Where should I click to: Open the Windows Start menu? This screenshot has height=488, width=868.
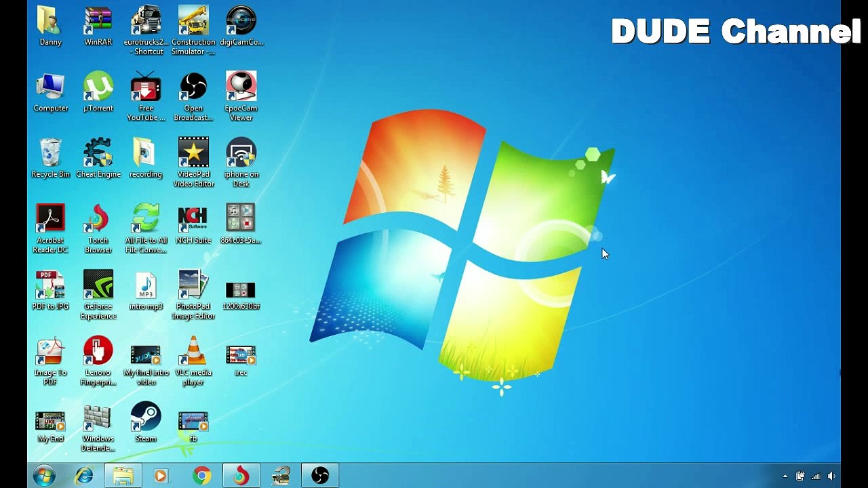(x=43, y=476)
